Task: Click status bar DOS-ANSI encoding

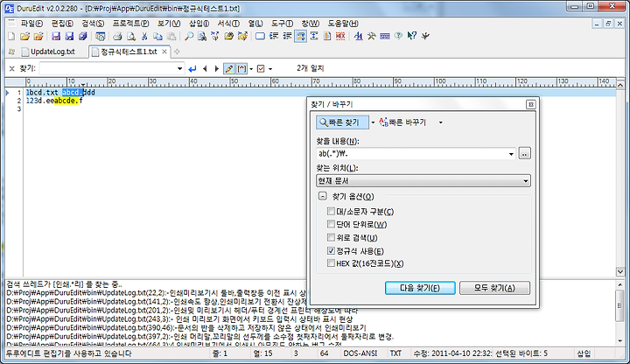Action: (x=360, y=353)
